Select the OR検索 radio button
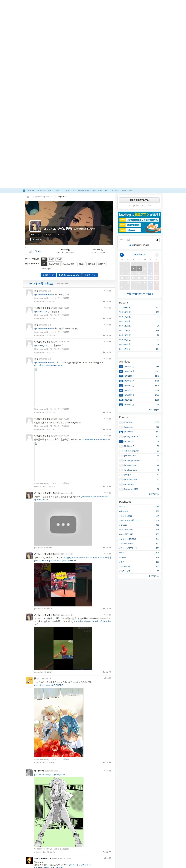This screenshot has width=186, height=868. click(141, 245)
